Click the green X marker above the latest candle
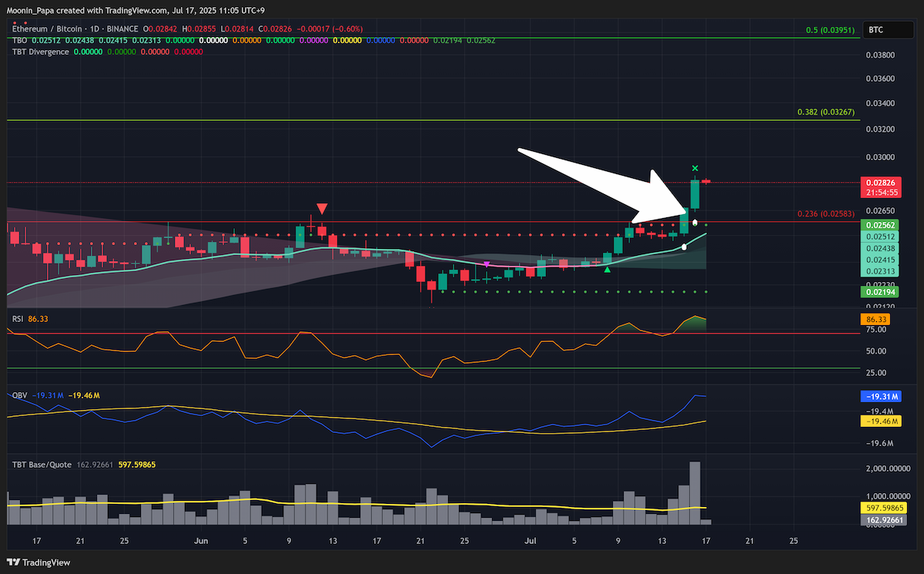This screenshot has width=924, height=574. [x=695, y=168]
